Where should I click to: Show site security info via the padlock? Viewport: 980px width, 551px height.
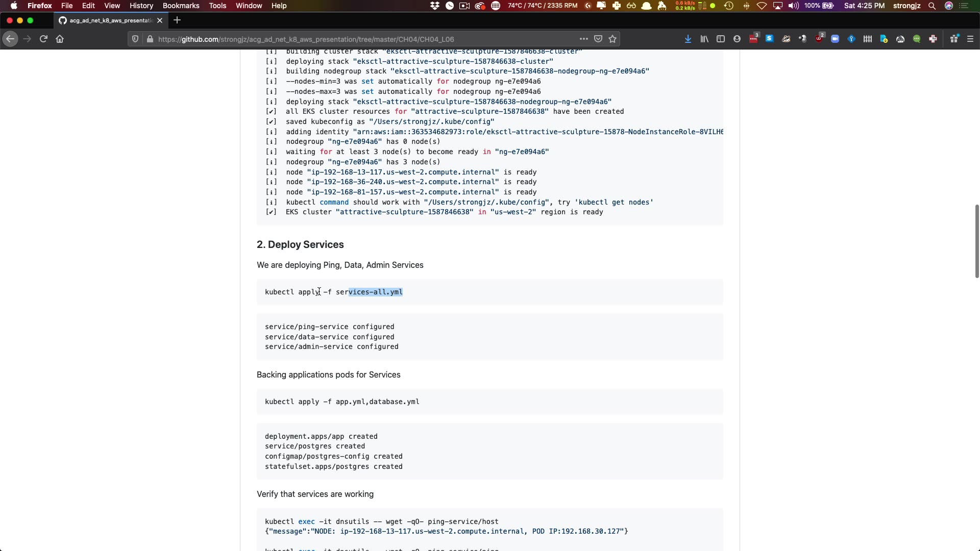point(150,39)
